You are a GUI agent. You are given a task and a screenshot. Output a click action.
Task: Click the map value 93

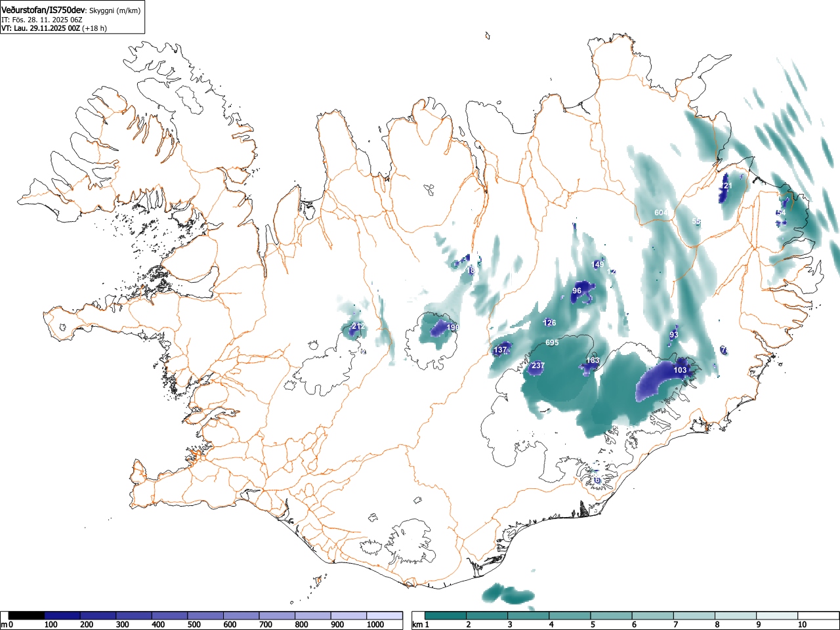click(674, 335)
